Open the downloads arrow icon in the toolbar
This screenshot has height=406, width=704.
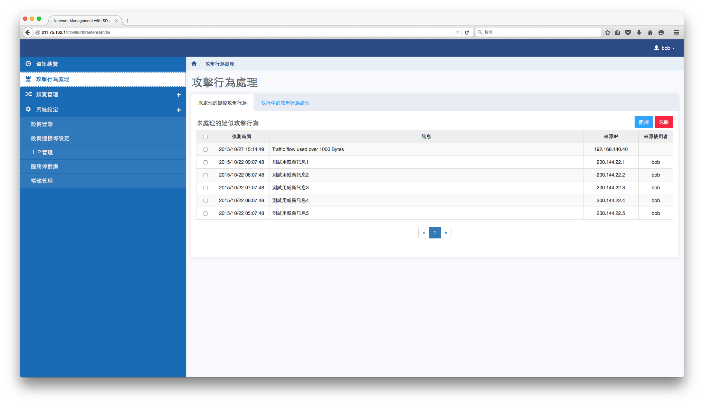(x=639, y=32)
